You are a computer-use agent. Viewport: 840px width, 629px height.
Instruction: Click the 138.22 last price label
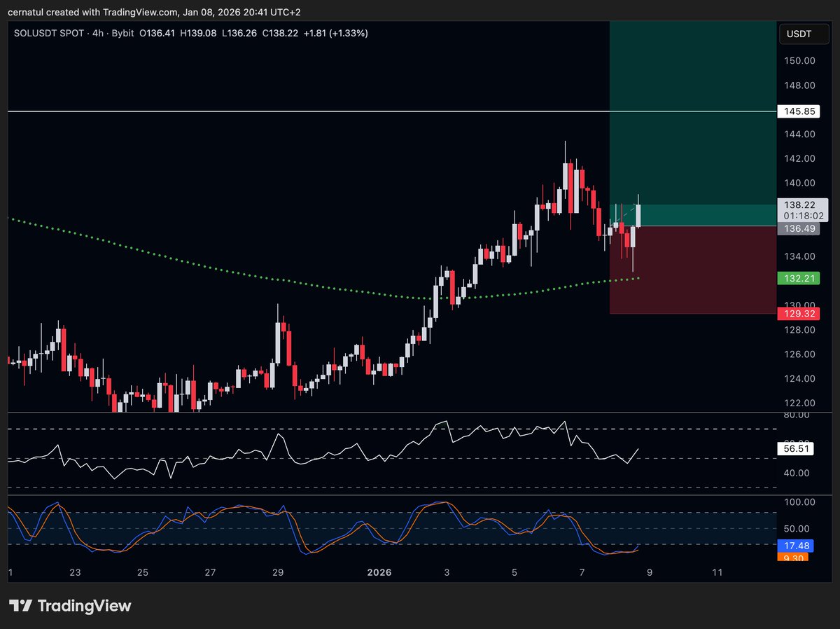(799, 204)
